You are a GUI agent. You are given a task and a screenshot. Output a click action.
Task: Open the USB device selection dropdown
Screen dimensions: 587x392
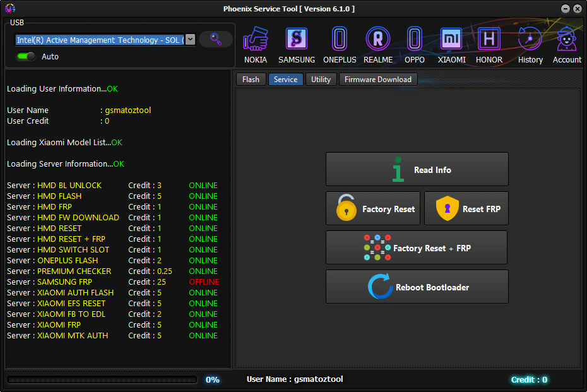pos(191,39)
